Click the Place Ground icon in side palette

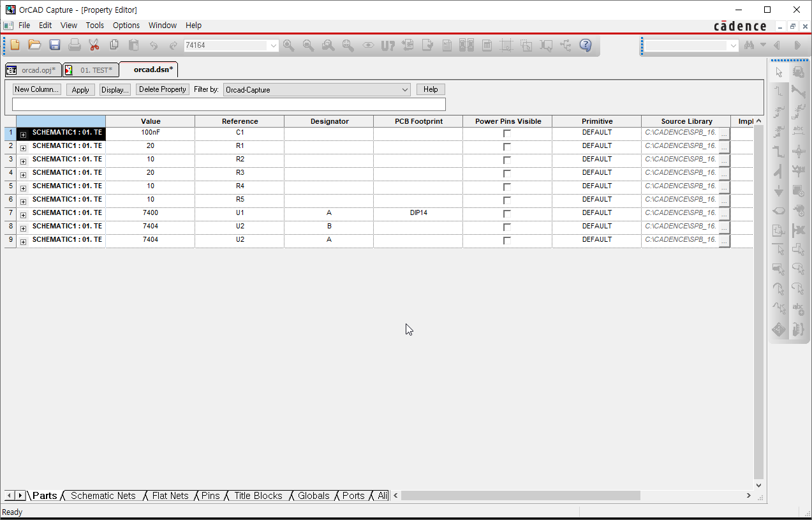point(779,191)
